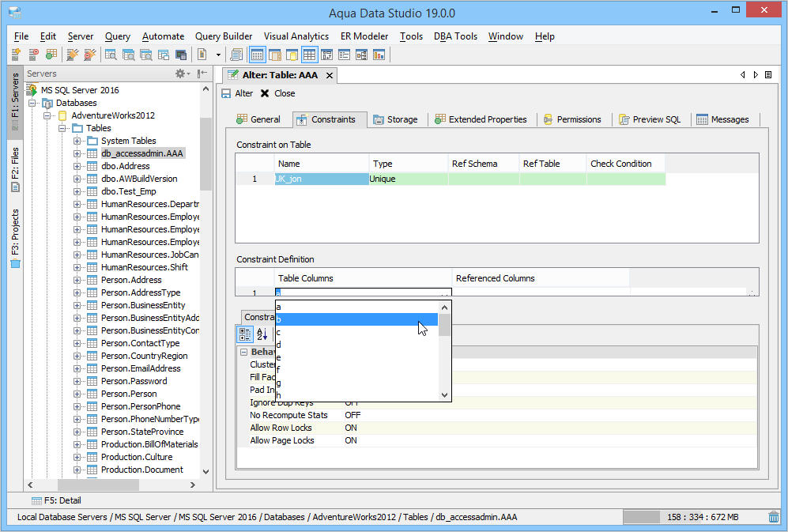Collapse the Behavior properties group

coord(243,352)
